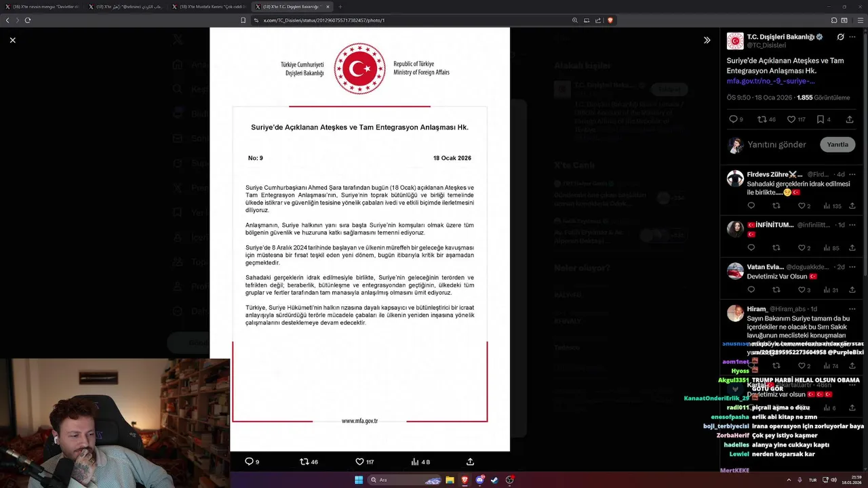The width and height of the screenshot is (868, 488).
Task: Retweet Vatan Evla's comment
Action: pos(776,289)
